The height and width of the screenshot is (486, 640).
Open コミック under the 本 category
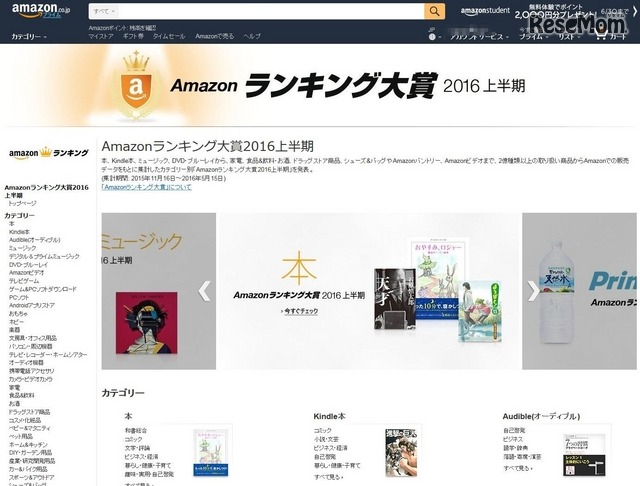pyautogui.click(x=133, y=439)
